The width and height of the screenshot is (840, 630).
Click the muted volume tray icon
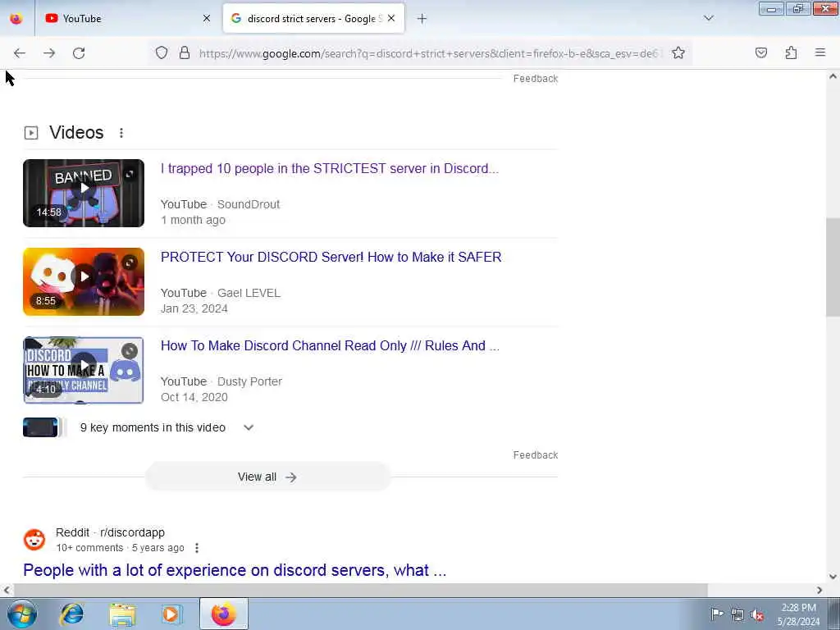click(x=757, y=614)
